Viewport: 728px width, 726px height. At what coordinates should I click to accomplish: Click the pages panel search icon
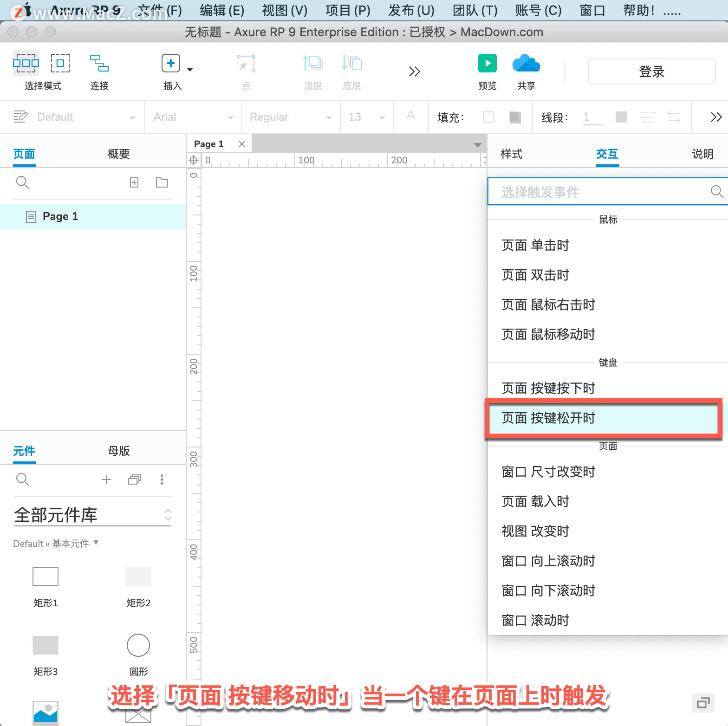click(x=22, y=182)
